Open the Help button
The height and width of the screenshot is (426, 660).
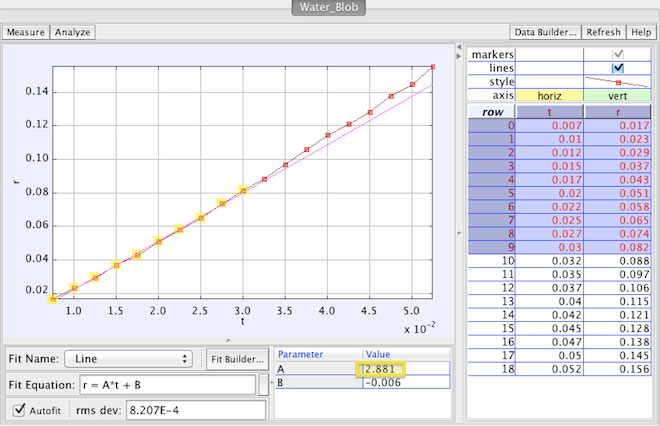coord(641,32)
